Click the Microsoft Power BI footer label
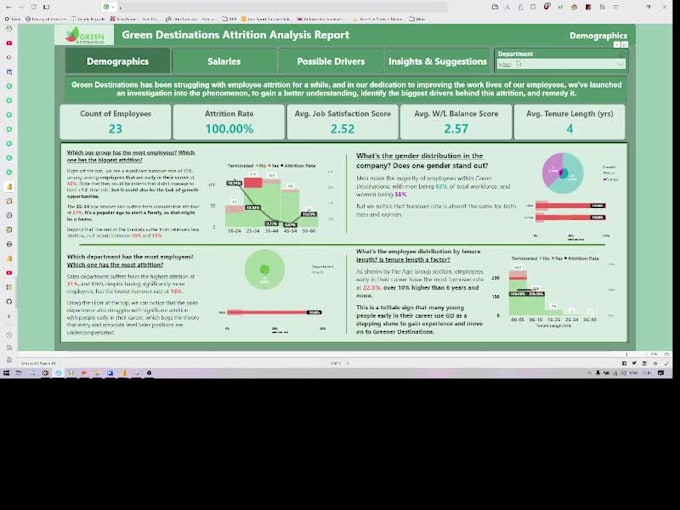Image resolution: width=680 pixels, height=510 pixels. click(39, 363)
